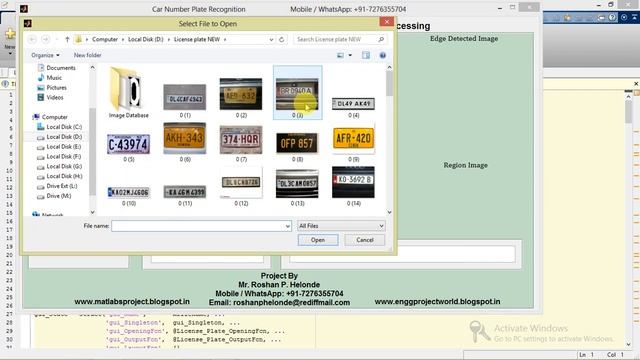Change view icon in dialog toolbar
640x360 pixels.
(x=340, y=55)
